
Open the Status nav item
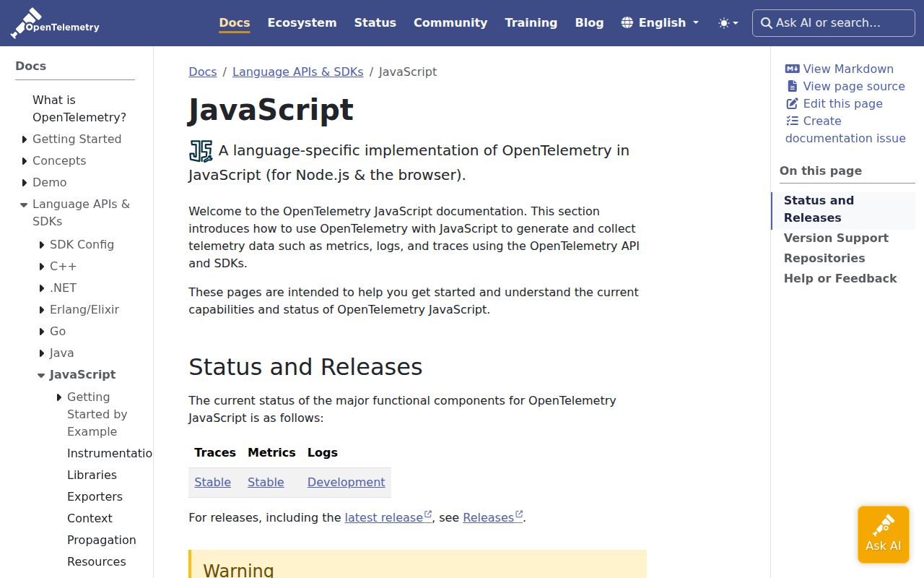pyautogui.click(x=375, y=23)
